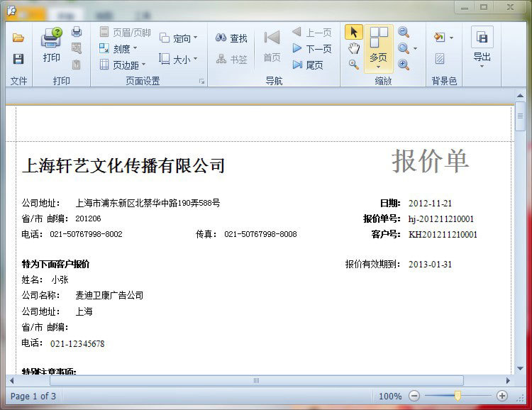Open file with the folder icon
This screenshot has width=532, height=410.
click(x=18, y=38)
